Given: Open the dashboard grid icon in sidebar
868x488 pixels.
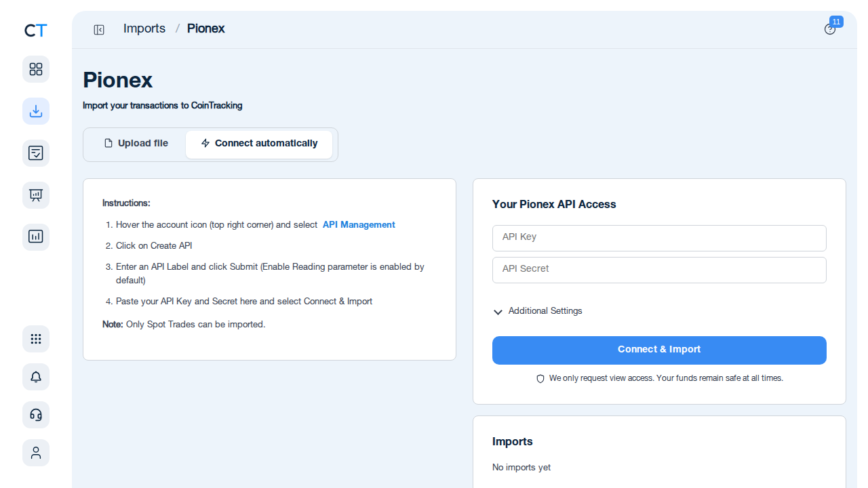Looking at the screenshot, I should 36,69.
